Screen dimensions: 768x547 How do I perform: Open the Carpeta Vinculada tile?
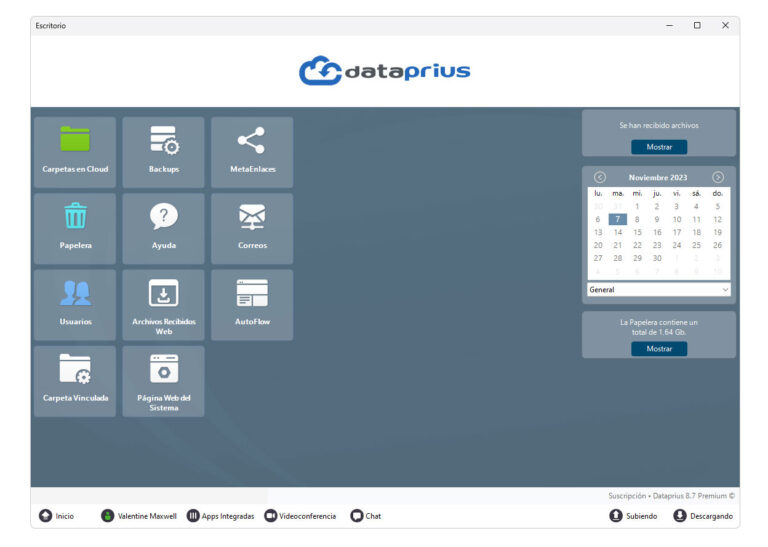75,381
